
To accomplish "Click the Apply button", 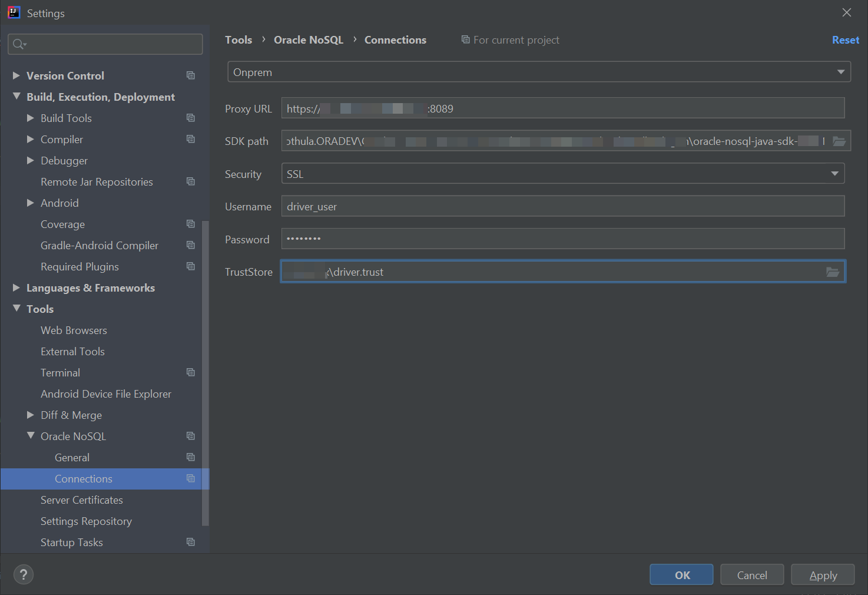I will pyautogui.click(x=823, y=575).
